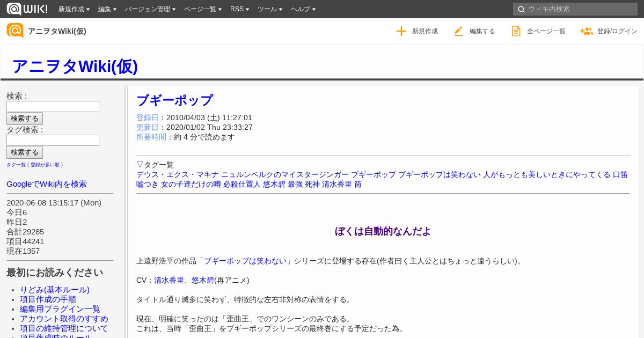Open tag 口笛
The height and width of the screenshot is (338, 644).
point(620,174)
